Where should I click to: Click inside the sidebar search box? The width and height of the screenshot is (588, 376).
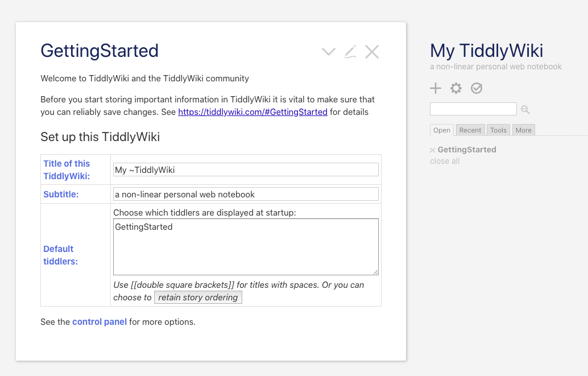[473, 109]
